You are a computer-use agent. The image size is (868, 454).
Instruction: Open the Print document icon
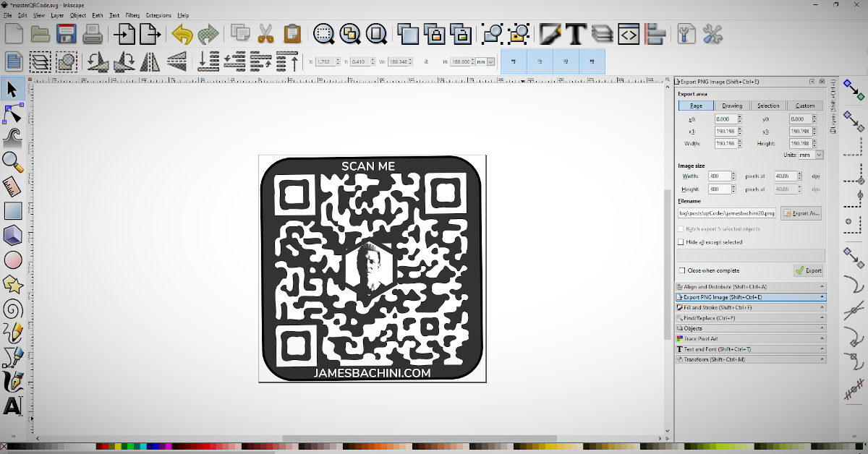pos(93,33)
